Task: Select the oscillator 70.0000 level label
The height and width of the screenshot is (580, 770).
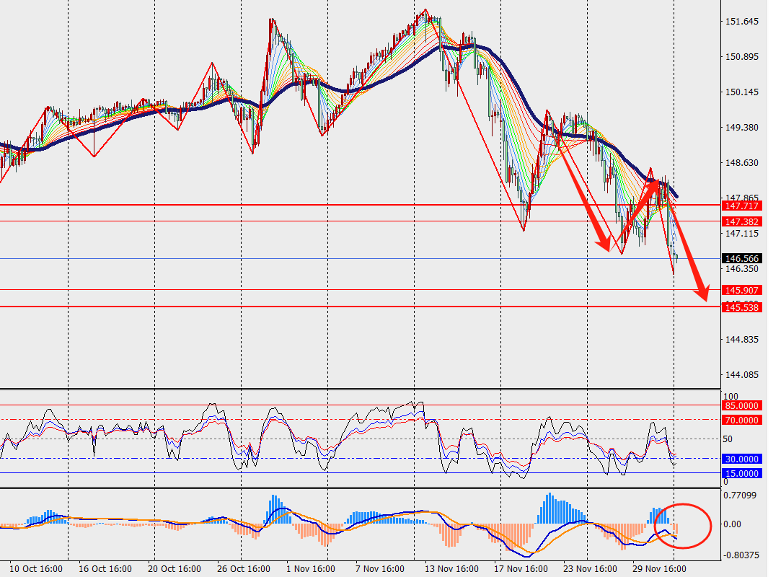Action: pos(742,420)
